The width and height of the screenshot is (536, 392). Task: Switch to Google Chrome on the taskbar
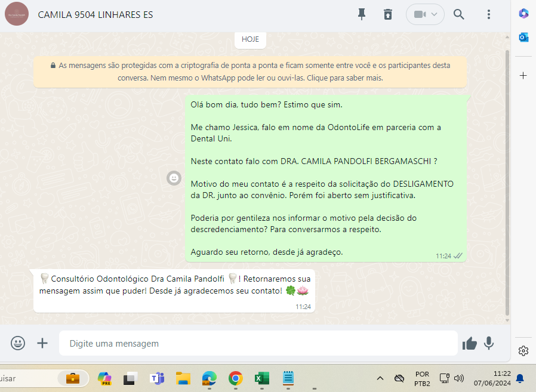(x=236, y=378)
